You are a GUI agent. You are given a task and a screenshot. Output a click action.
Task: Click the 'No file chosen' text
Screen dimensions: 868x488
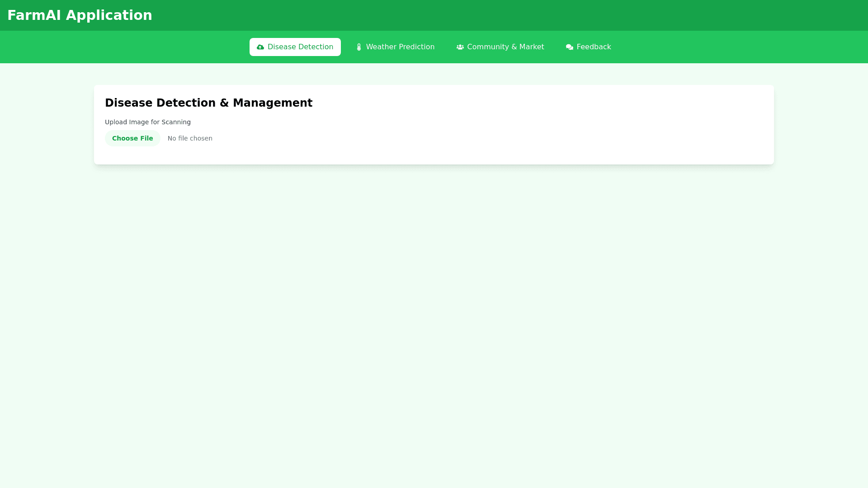190,138
